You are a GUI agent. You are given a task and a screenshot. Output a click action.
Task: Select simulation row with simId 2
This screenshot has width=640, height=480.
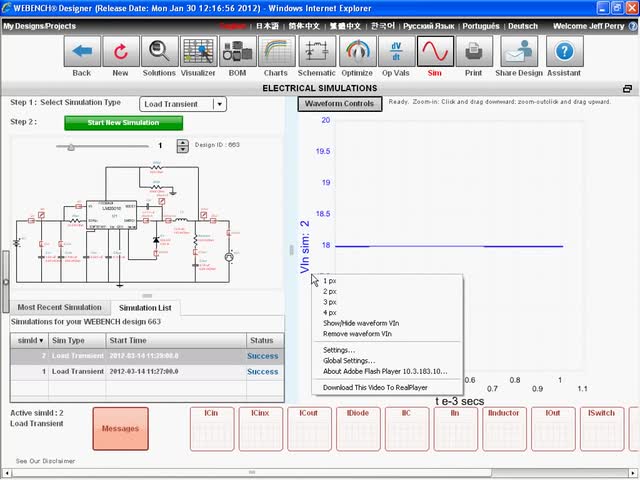click(x=147, y=356)
